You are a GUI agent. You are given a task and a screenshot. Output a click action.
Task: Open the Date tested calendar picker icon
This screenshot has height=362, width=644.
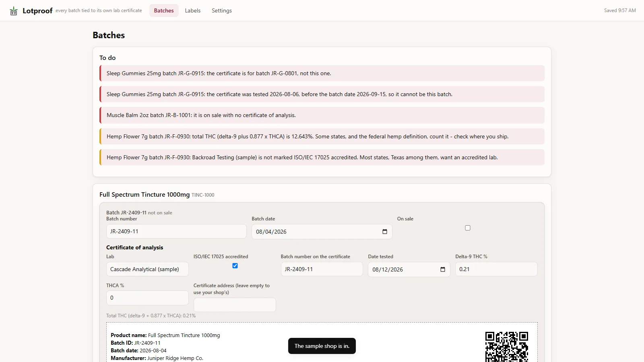click(x=443, y=269)
